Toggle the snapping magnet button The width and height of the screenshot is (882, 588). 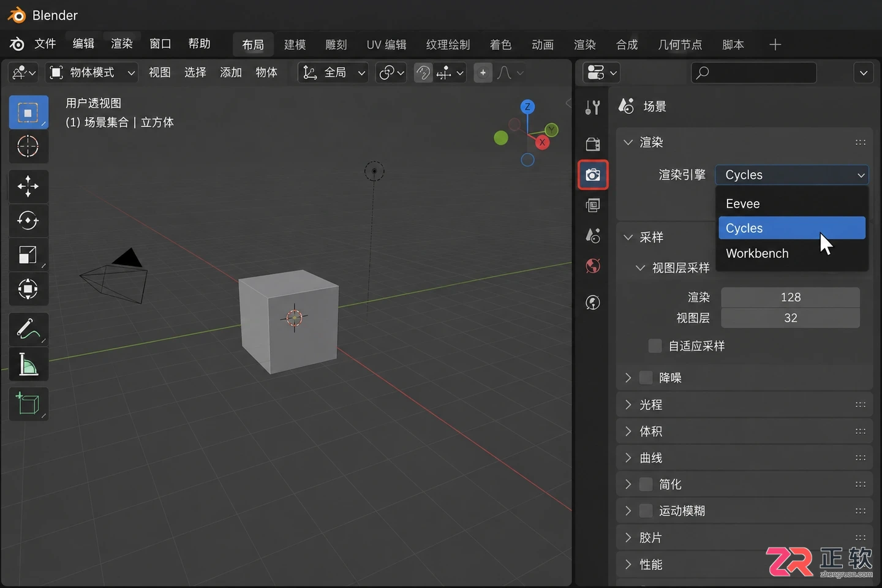[423, 73]
